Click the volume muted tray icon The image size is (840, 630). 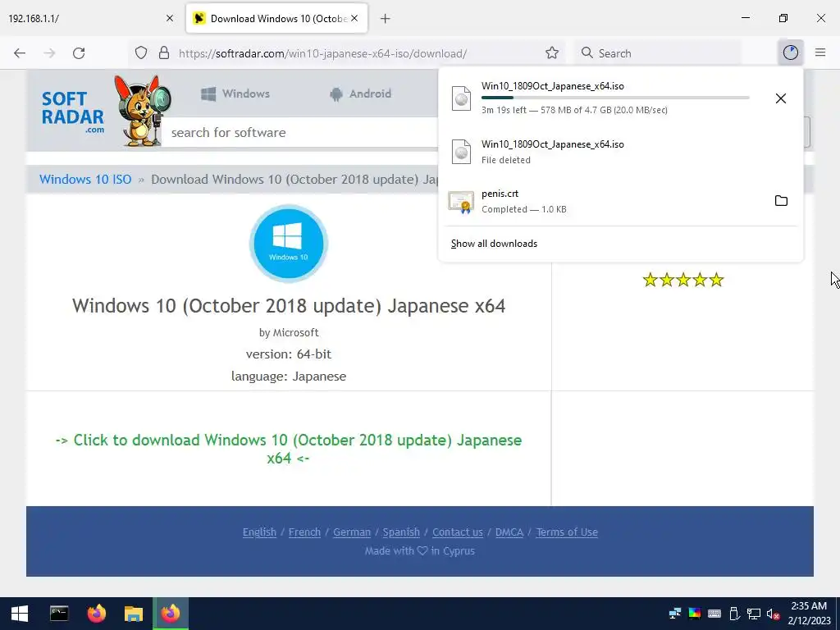773,614
